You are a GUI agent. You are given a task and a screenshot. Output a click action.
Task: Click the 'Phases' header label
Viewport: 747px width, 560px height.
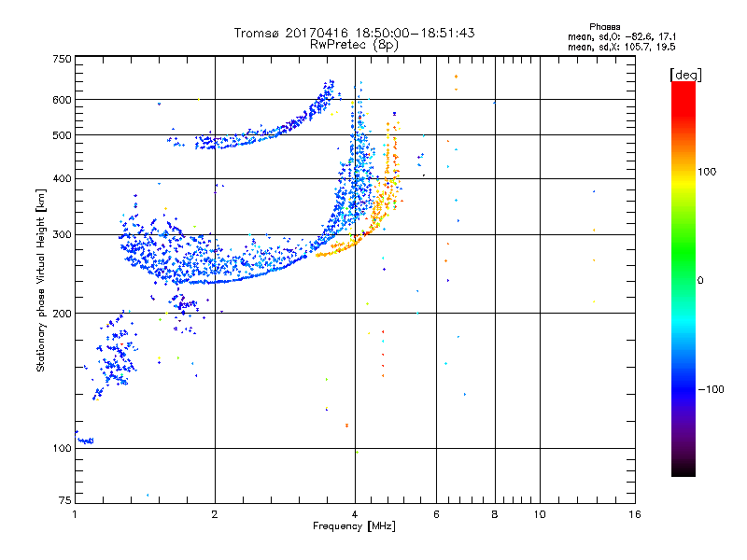click(x=604, y=27)
